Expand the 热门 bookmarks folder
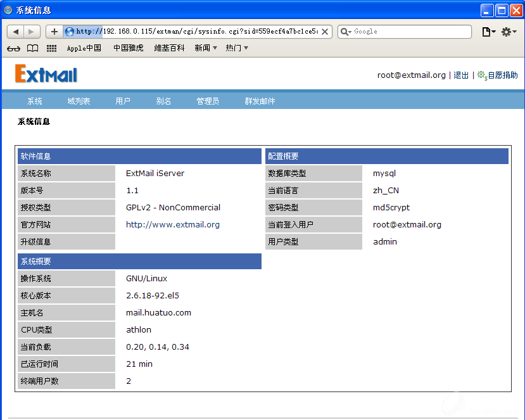Viewport: 525px width, 420px height. click(237, 48)
